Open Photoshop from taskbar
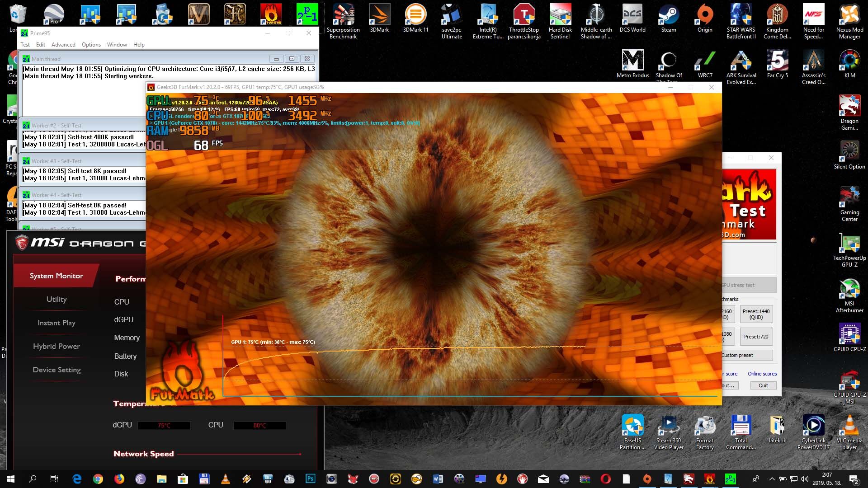868x488 pixels. 310,479
